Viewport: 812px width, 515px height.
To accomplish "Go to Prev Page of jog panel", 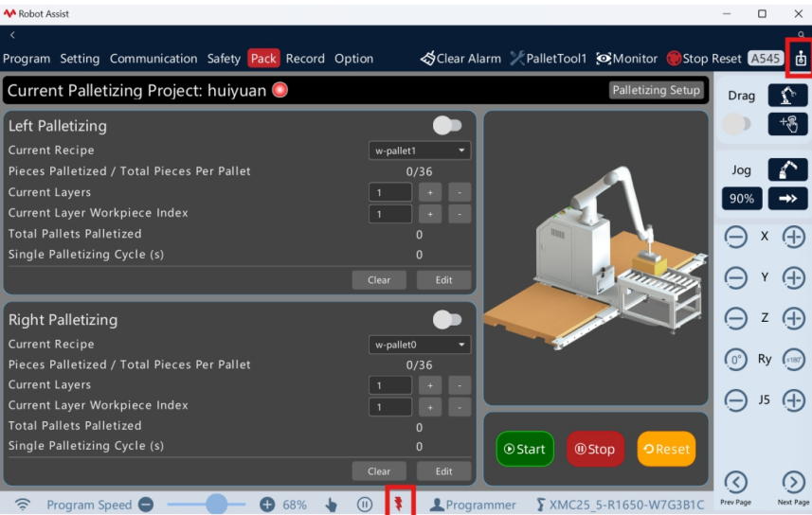I will pyautogui.click(x=735, y=483).
